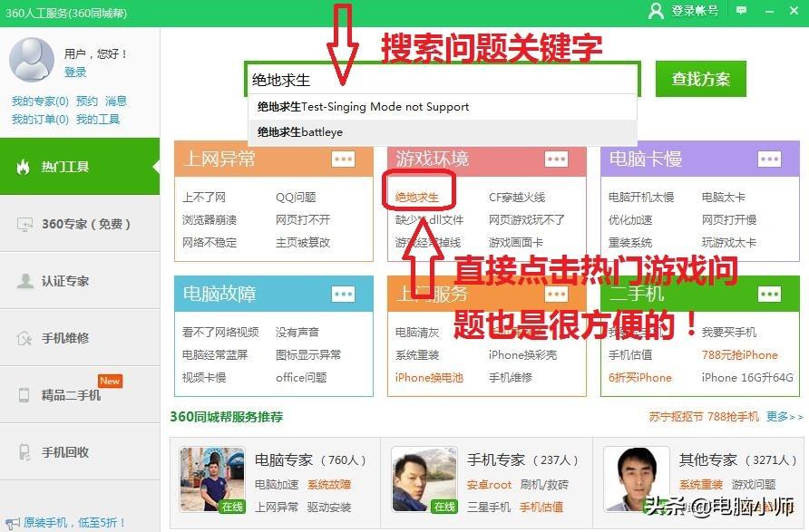Open more options on 电脑卡慢 card
809x532 pixels.
click(769, 160)
